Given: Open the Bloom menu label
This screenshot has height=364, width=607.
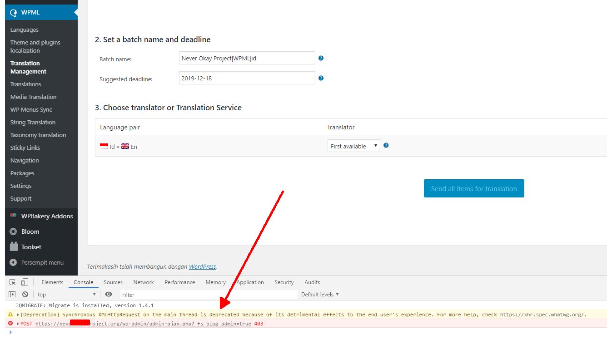Looking at the screenshot, I should pyautogui.click(x=30, y=231).
